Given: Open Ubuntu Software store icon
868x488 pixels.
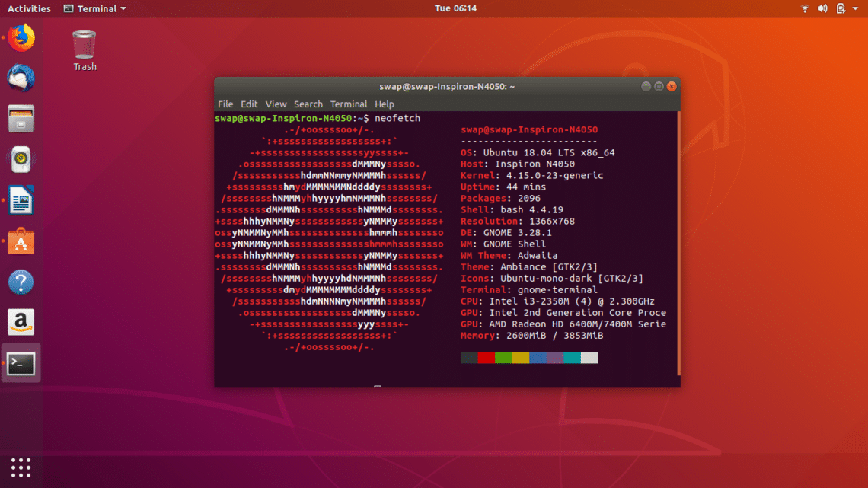Looking at the screenshot, I should tap(21, 243).
